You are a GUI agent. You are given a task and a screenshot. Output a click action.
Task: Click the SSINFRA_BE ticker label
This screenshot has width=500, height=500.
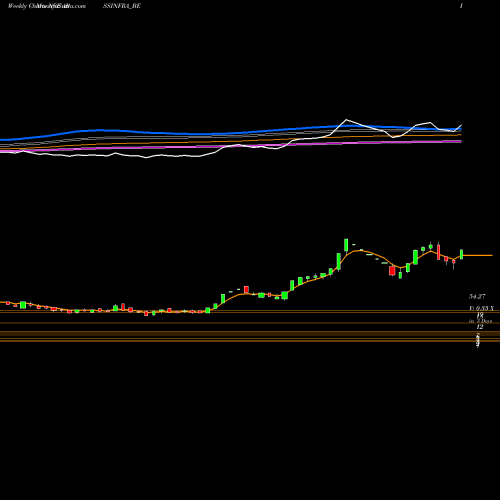(122, 6)
